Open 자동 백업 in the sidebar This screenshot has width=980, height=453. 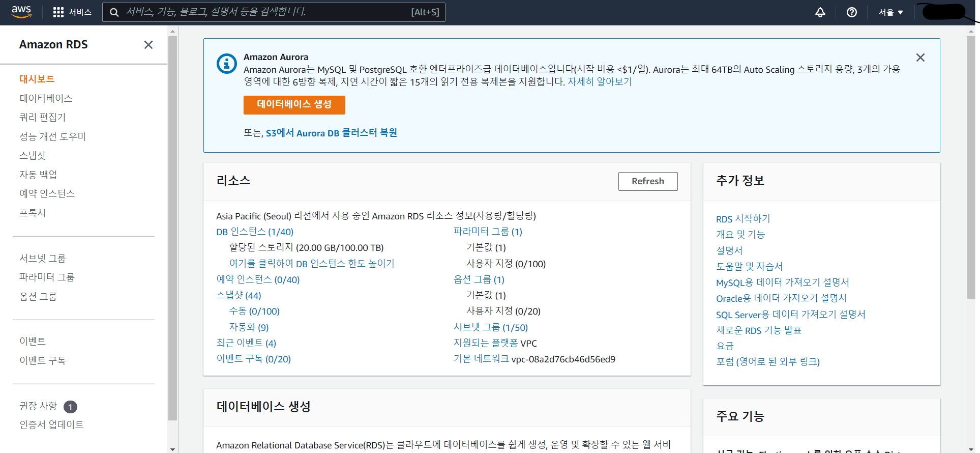coord(38,175)
